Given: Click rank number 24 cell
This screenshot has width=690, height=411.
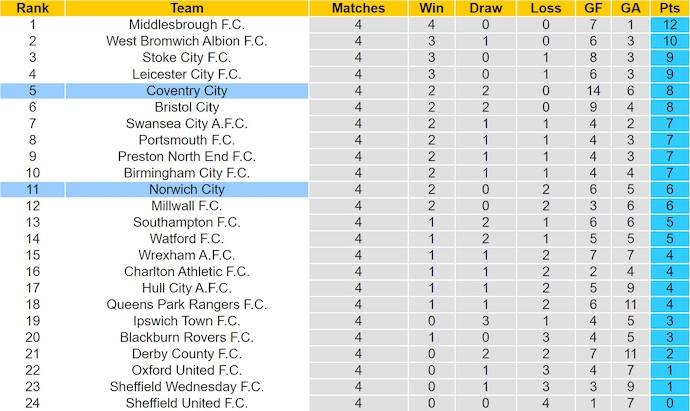Looking at the screenshot, I should point(32,402).
